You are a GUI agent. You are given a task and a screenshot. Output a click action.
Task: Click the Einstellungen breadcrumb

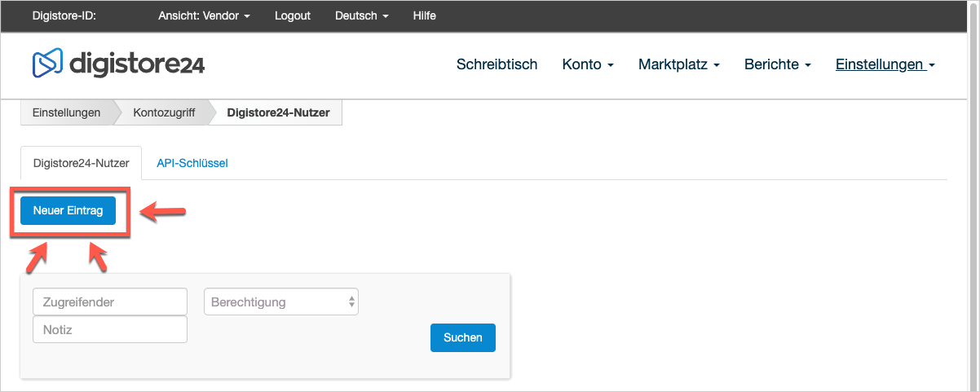point(67,113)
